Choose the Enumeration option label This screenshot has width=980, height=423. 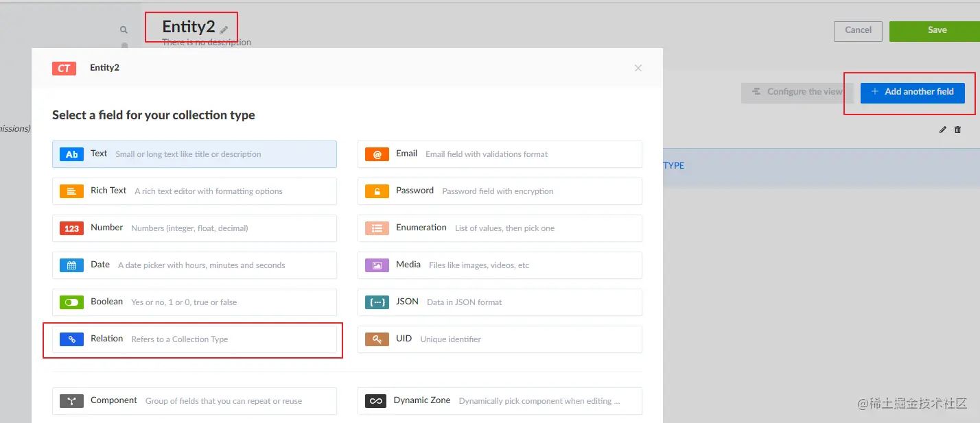[x=421, y=228]
